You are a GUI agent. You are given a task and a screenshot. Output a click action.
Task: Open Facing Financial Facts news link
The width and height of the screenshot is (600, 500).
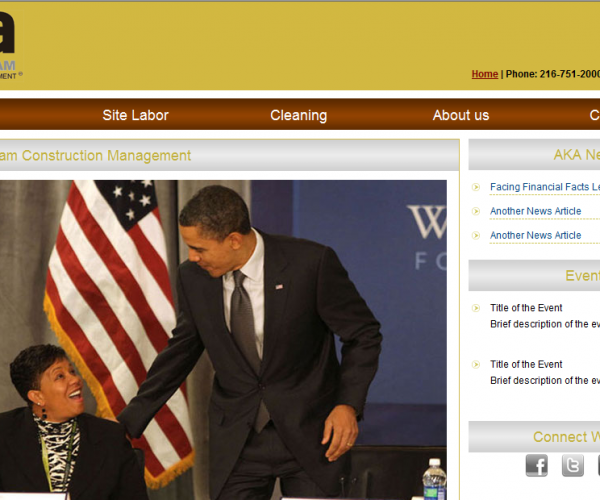(x=545, y=187)
